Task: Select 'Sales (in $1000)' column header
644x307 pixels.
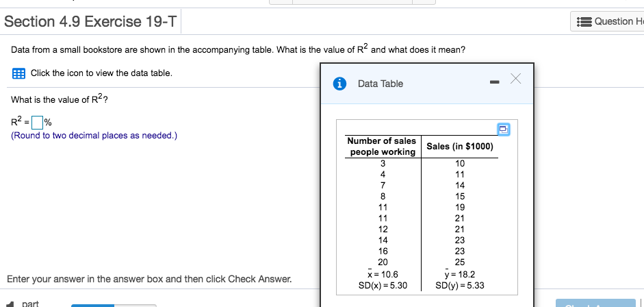Action: click(x=460, y=147)
